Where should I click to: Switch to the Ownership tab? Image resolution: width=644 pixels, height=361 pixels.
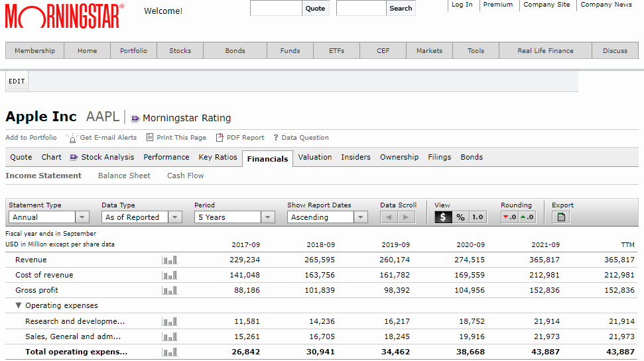[x=399, y=157]
